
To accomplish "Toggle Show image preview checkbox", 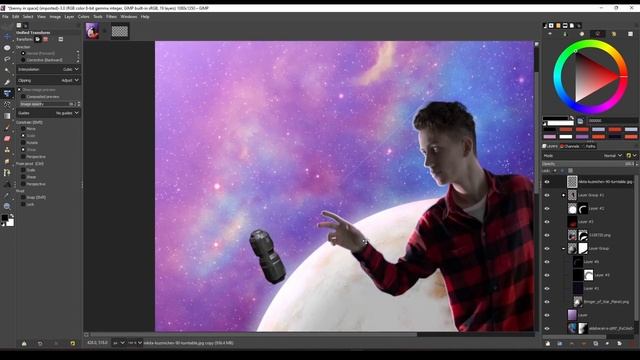I will pyautogui.click(x=19, y=89).
